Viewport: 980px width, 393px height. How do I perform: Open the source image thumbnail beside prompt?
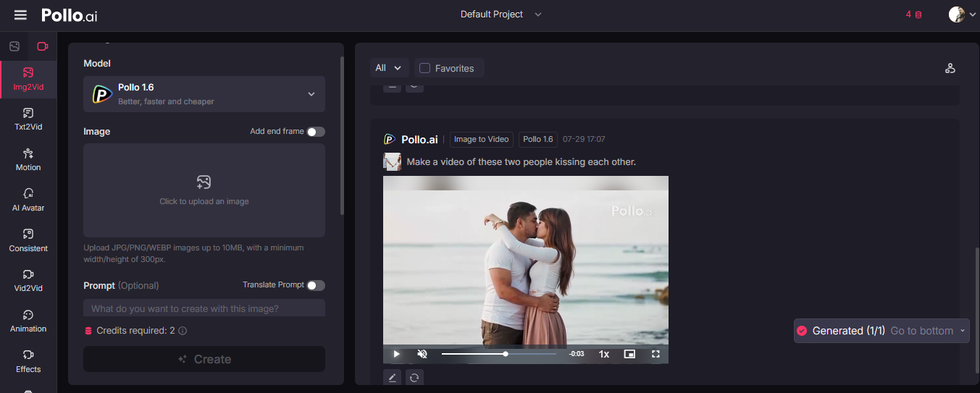click(x=392, y=161)
